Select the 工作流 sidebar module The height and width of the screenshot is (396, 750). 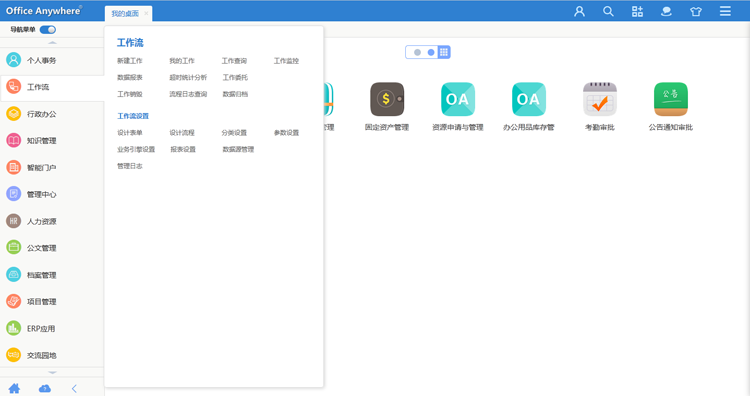52,87
